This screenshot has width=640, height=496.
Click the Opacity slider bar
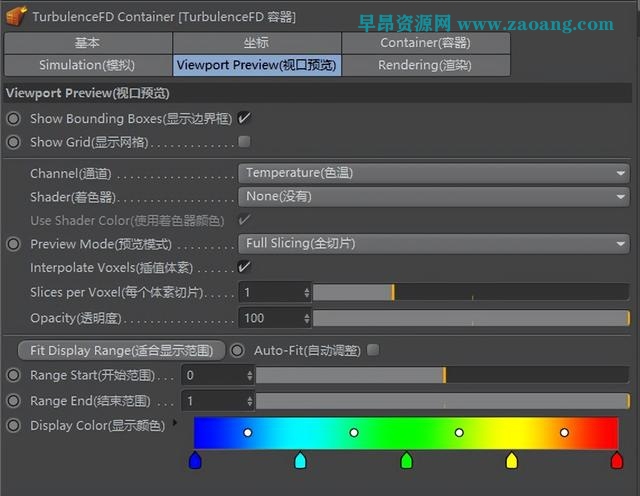[471, 318]
